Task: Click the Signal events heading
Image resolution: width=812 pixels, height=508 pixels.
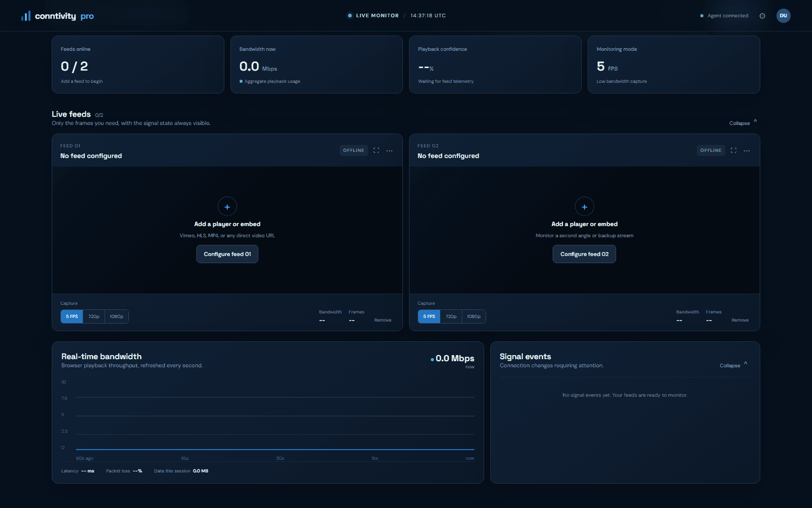Action: coord(525,357)
